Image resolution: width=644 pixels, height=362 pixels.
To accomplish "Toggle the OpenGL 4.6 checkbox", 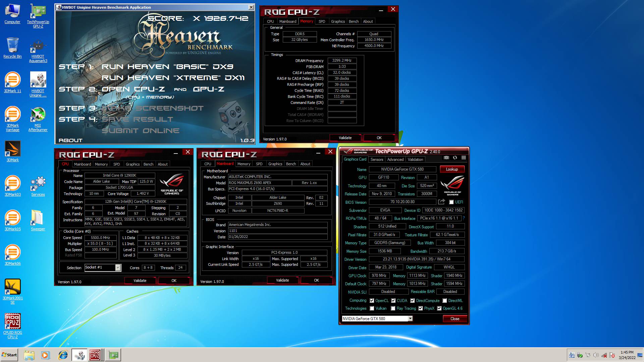I will [x=439, y=308].
